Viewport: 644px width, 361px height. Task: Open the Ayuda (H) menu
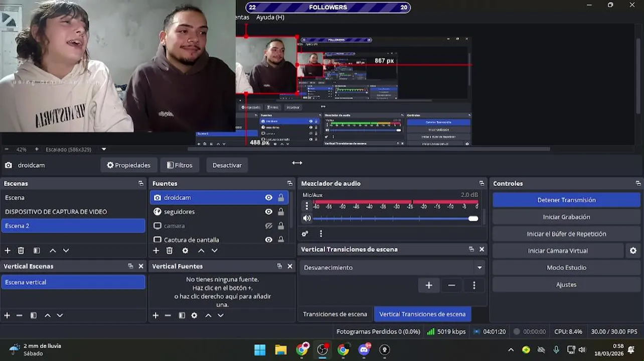click(x=270, y=17)
